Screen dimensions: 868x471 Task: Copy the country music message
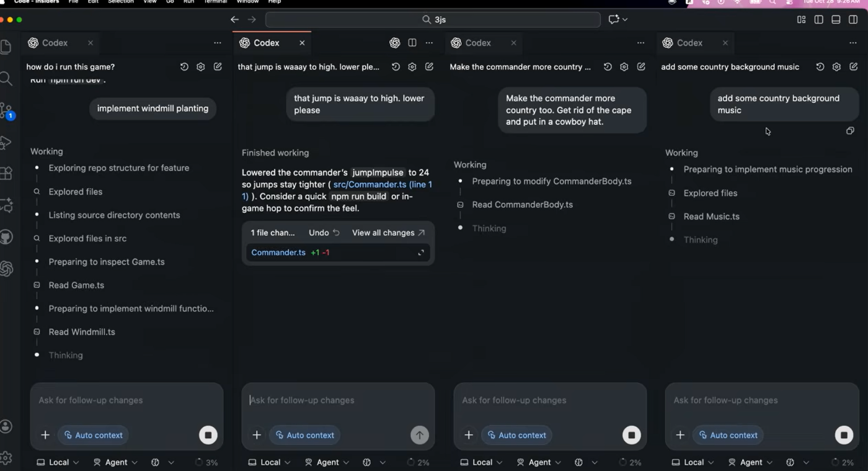(x=850, y=131)
